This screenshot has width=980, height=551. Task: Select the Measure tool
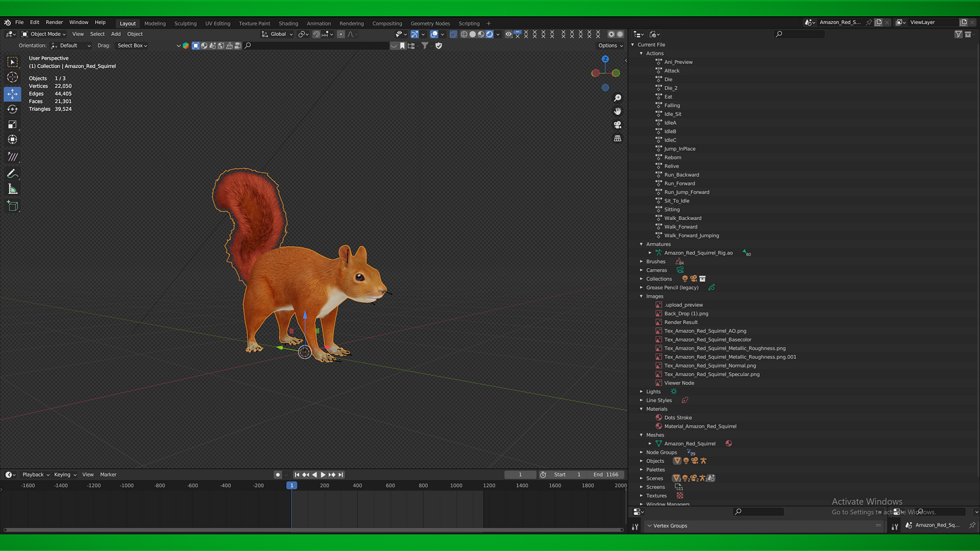(x=12, y=189)
